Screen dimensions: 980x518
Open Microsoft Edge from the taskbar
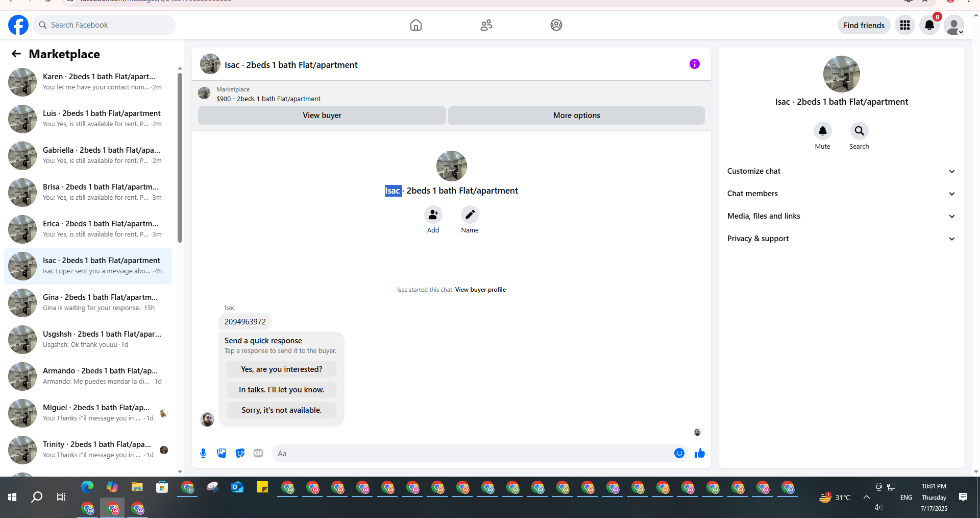pyautogui.click(x=87, y=487)
